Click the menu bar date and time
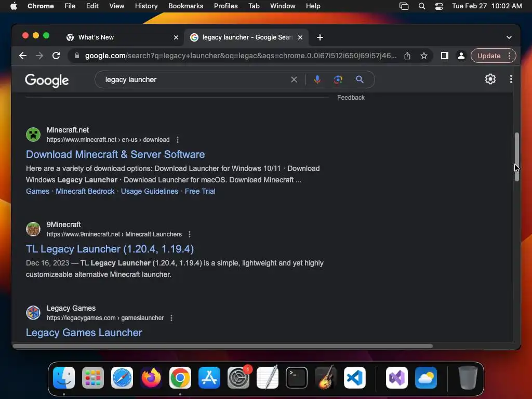 (487, 6)
